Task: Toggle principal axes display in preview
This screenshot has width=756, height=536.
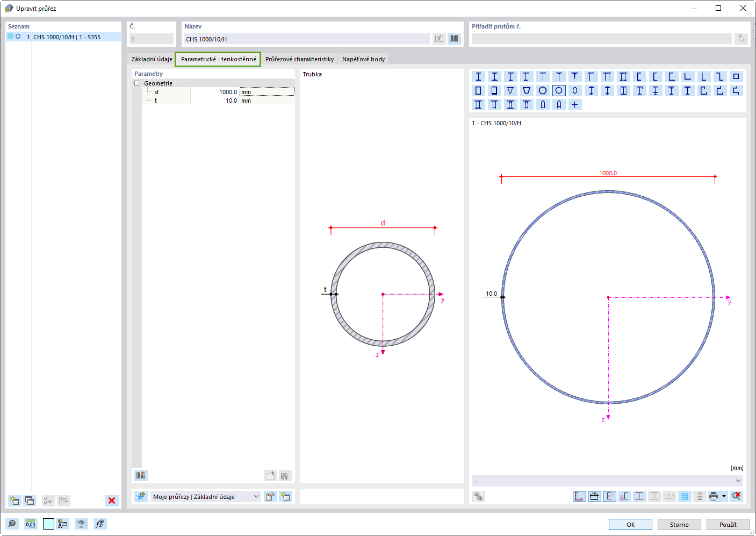Action: tap(609, 496)
